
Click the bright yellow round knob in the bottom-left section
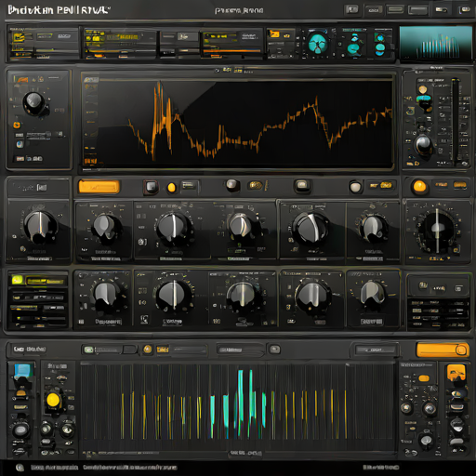pyautogui.click(x=53, y=400)
